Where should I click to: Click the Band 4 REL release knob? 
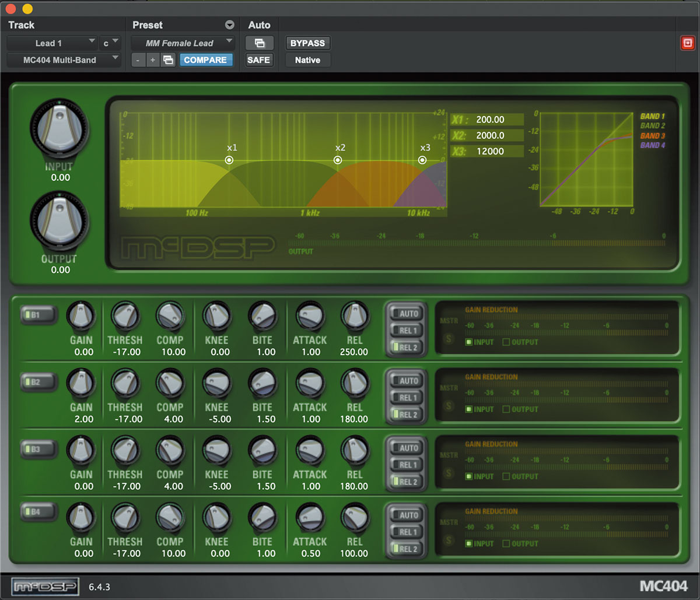pos(355,517)
